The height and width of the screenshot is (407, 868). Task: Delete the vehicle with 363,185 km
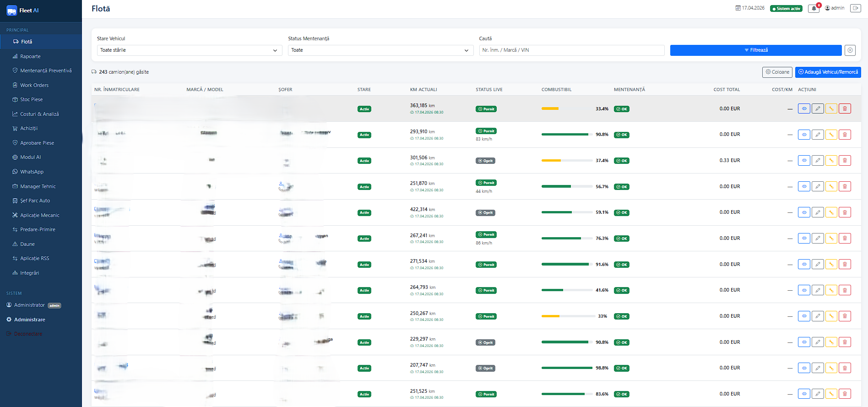tap(845, 109)
